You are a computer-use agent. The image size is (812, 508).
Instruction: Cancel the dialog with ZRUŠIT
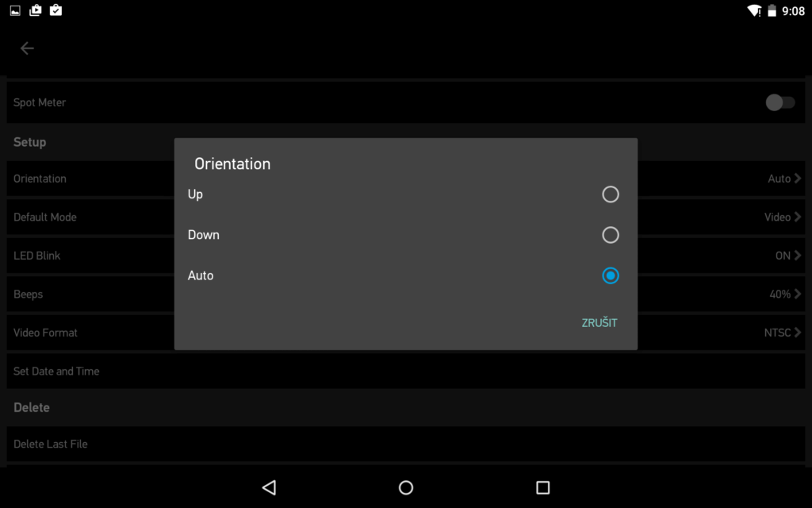pos(599,323)
